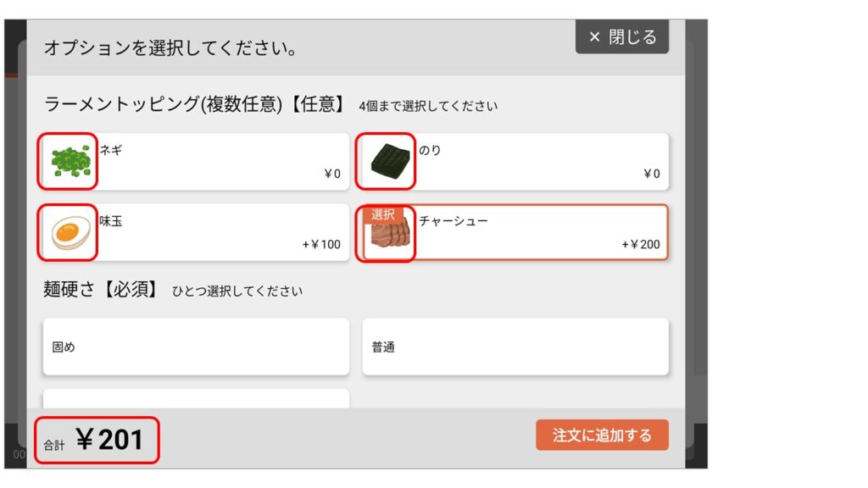Click the seasoned egg (味玉) image
This screenshot has height=488, width=868.
point(68,232)
